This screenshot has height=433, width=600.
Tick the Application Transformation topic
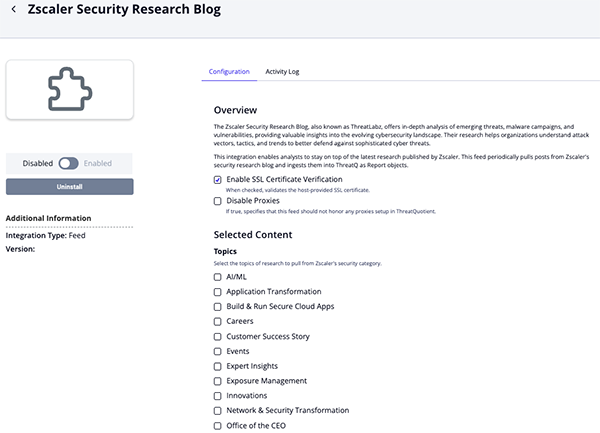tap(218, 292)
